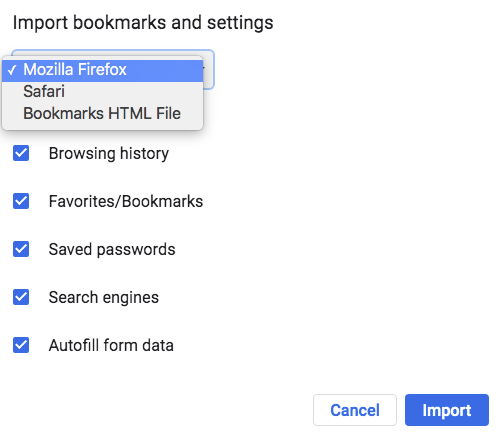The width and height of the screenshot is (498, 435).
Task: Select the Bookmarks HTML File option
Action: pyautogui.click(x=102, y=113)
